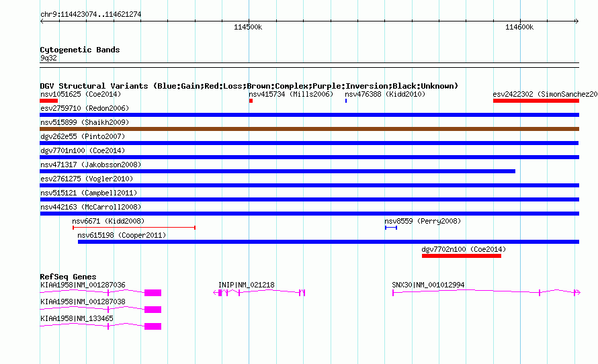
Task: Click the left arrow of the ruler
Action: [x=42, y=21]
